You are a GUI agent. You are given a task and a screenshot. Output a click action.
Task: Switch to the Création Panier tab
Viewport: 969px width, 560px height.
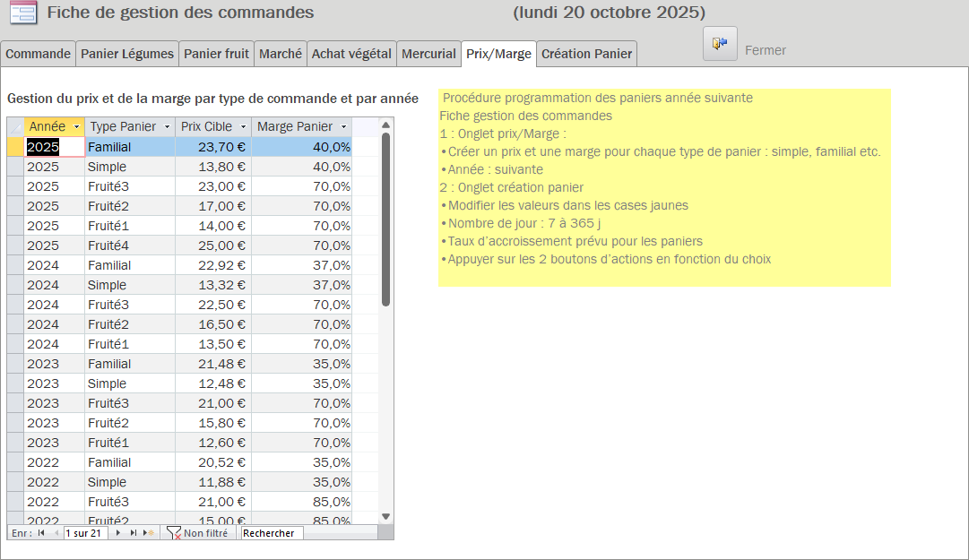point(586,54)
